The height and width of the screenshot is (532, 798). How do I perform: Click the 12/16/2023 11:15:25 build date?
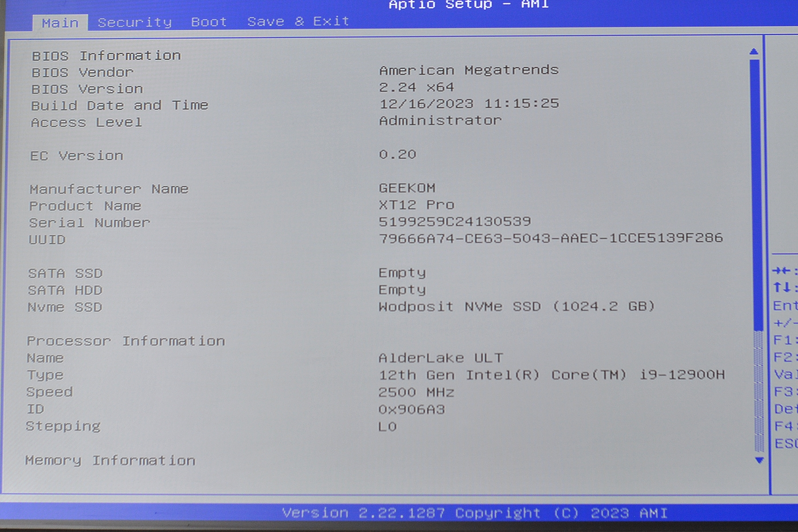click(469, 104)
